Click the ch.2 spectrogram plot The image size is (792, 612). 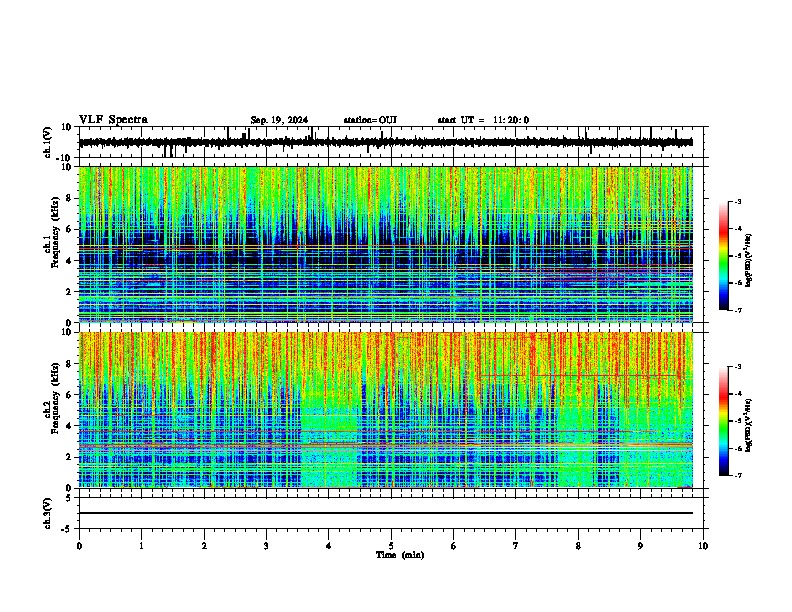[385, 410]
